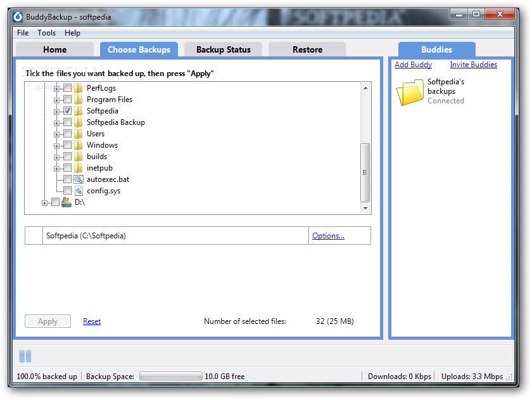Select the Buddies tab
Viewport: 532px width, 400px height.
436,49
